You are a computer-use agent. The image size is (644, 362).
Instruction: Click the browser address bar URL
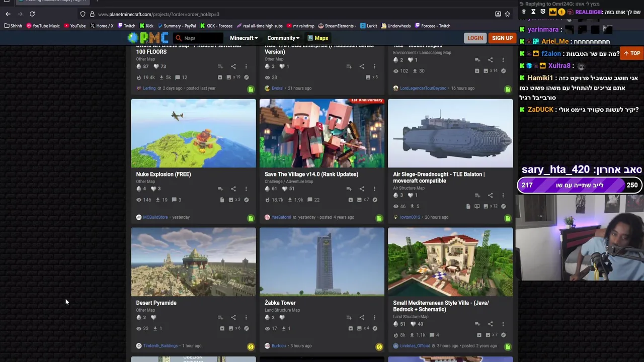(x=158, y=14)
